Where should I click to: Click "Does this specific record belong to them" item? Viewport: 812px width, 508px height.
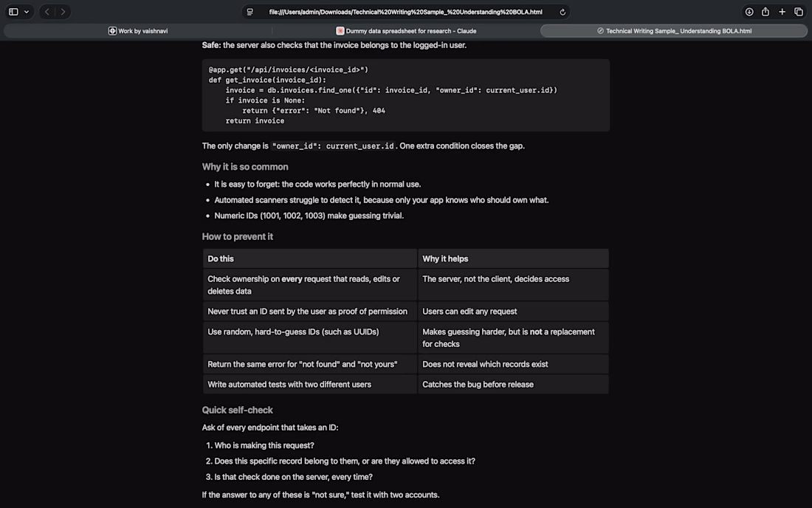tap(345, 461)
